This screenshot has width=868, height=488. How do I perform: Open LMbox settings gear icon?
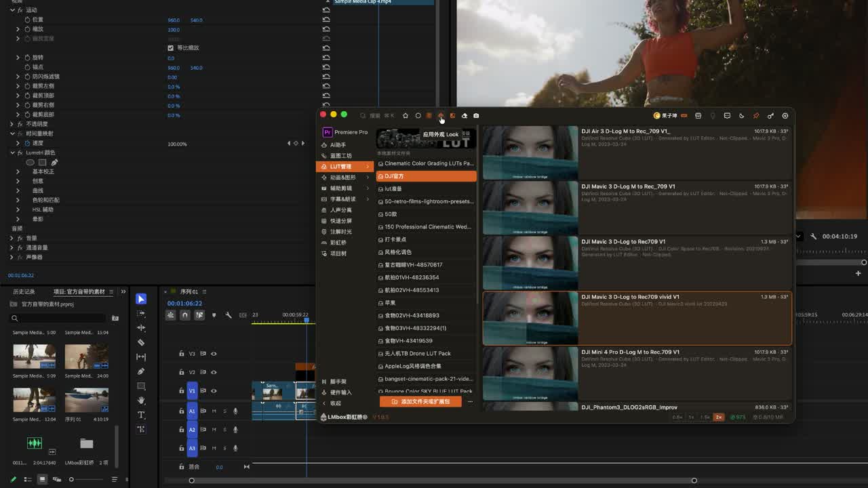[x=785, y=116]
